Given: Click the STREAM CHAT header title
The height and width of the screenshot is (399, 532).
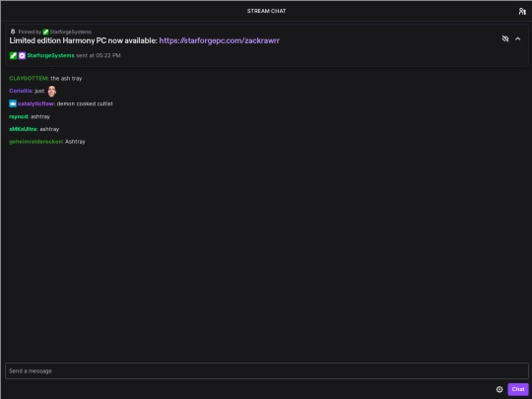Looking at the screenshot, I should point(266,11).
